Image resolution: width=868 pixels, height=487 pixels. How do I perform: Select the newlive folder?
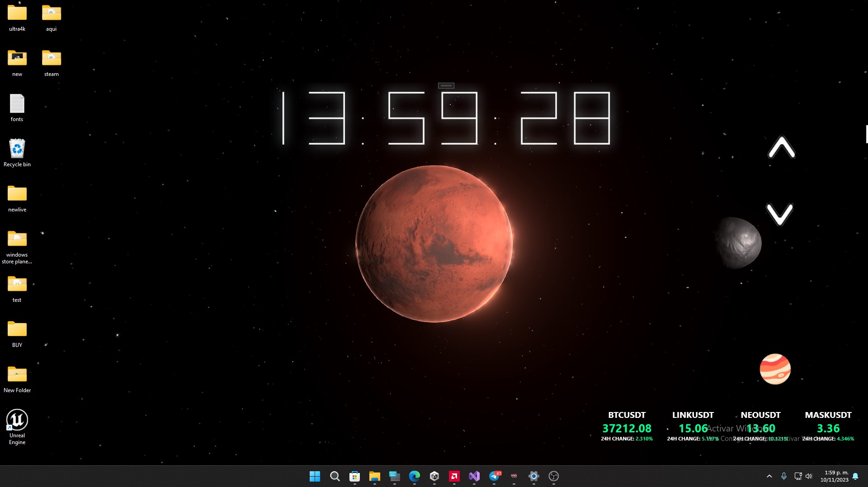coord(17,199)
